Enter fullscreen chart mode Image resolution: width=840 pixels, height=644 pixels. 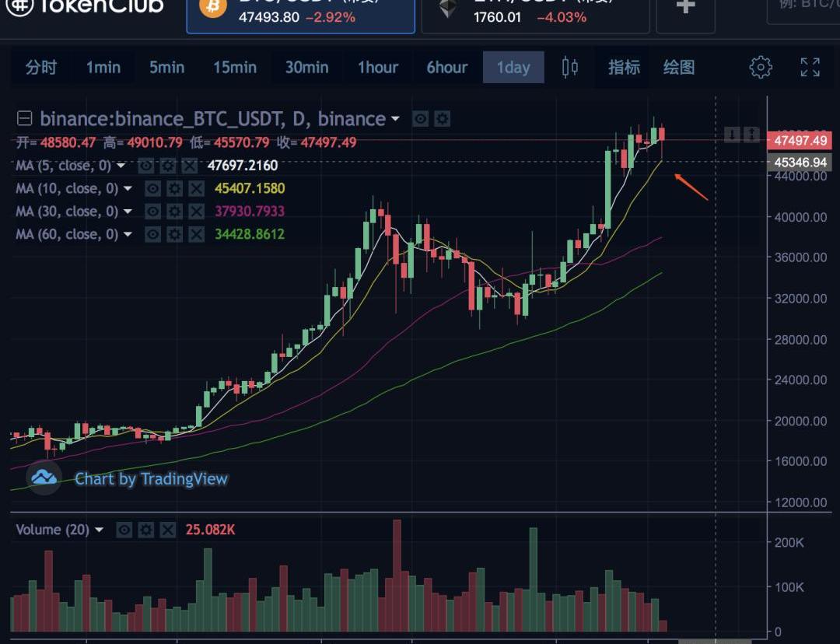[810, 68]
